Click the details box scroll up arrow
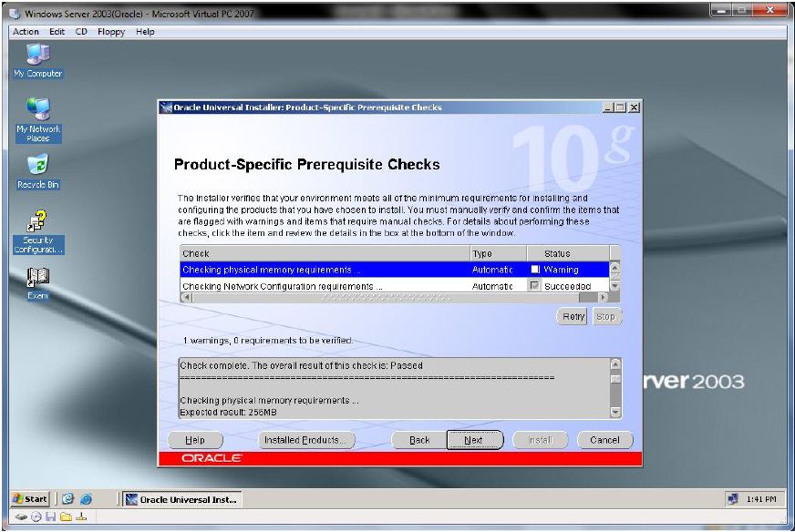This screenshot has height=532, width=795. pos(615,363)
